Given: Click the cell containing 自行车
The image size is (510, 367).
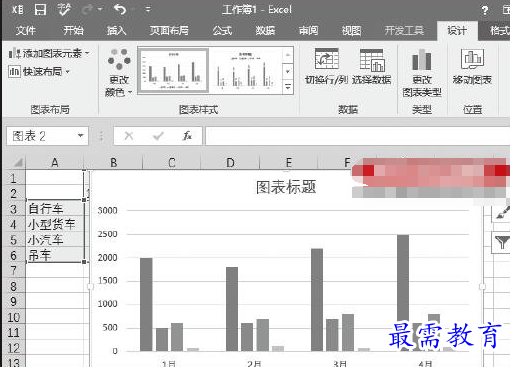Looking at the screenshot, I should (x=55, y=208).
